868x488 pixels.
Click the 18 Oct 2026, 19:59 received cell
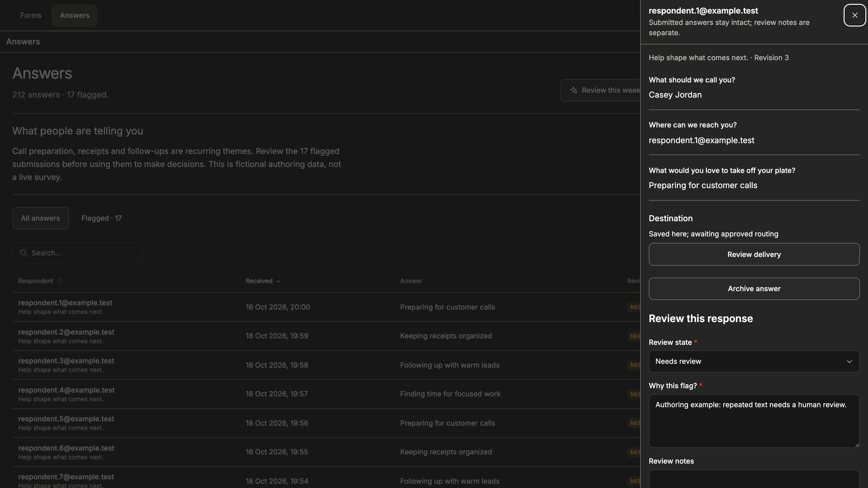[x=277, y=336]
